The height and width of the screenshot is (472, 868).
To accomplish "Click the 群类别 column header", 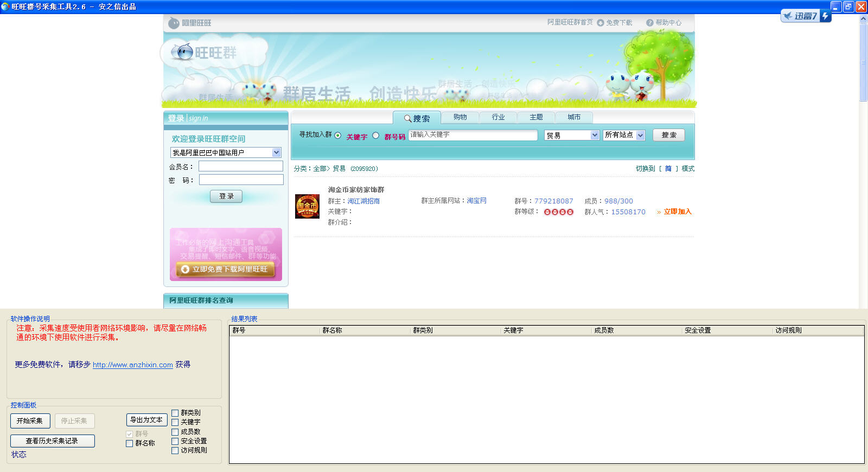I will coord(456,330).
